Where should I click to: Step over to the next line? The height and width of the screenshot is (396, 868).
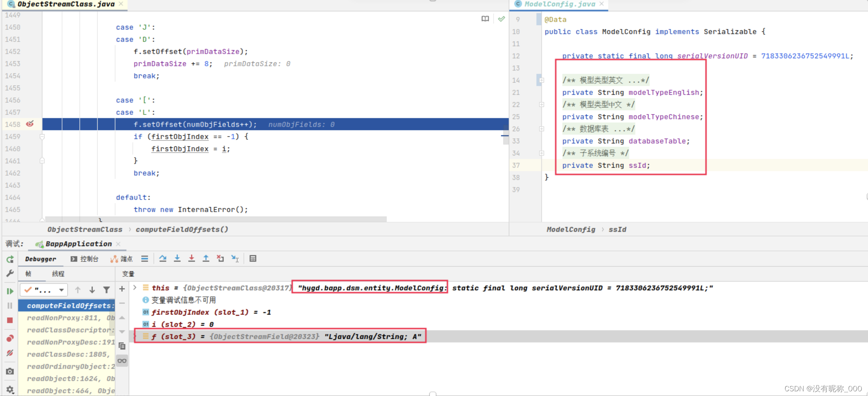[163, 258]
